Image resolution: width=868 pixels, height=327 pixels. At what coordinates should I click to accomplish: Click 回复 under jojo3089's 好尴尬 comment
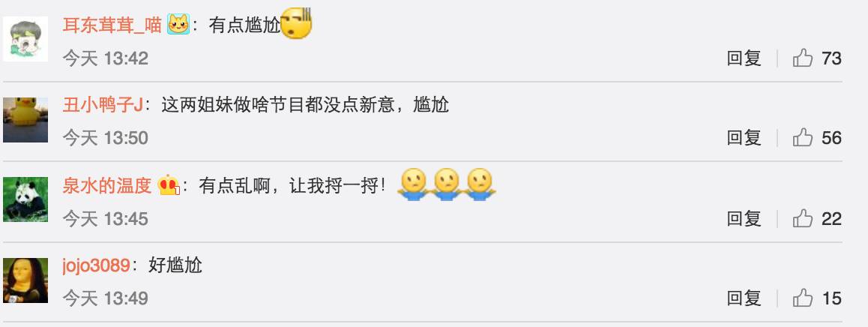click(x=744, y=298)
